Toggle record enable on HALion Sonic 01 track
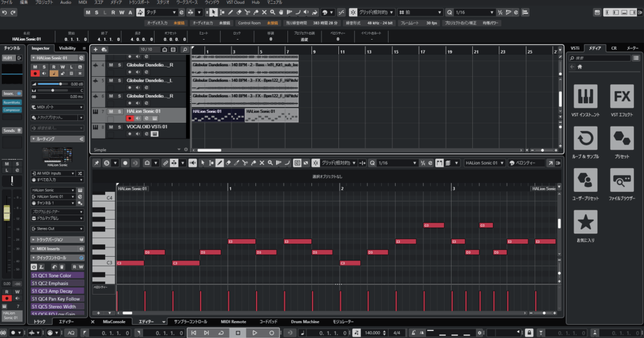 (130, 118)
